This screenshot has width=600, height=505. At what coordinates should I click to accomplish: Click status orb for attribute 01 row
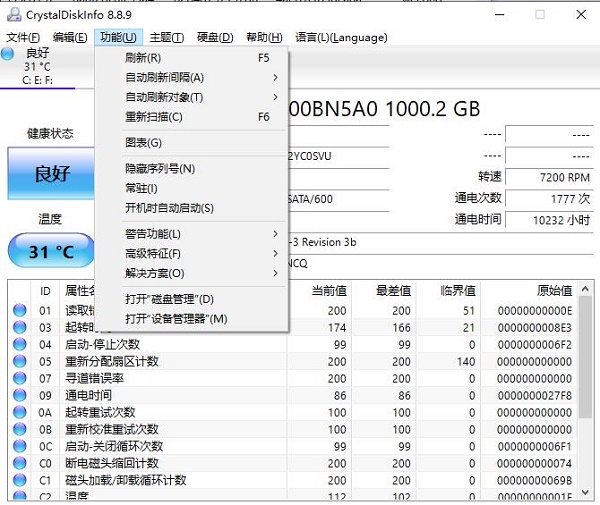tap(20, 310)
